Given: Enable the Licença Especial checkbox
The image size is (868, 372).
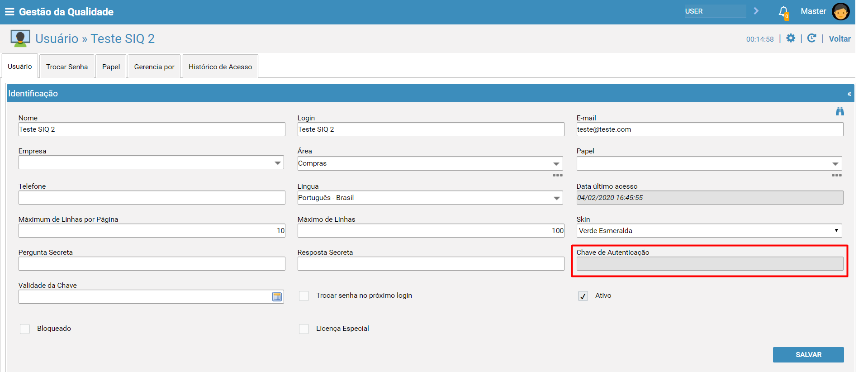Looking at the screenshot, I should point(304,329).
